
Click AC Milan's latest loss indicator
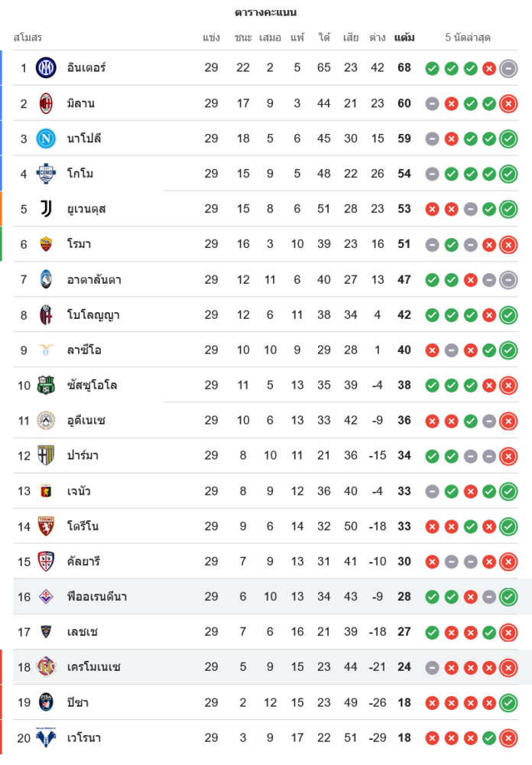click(508, 103)
